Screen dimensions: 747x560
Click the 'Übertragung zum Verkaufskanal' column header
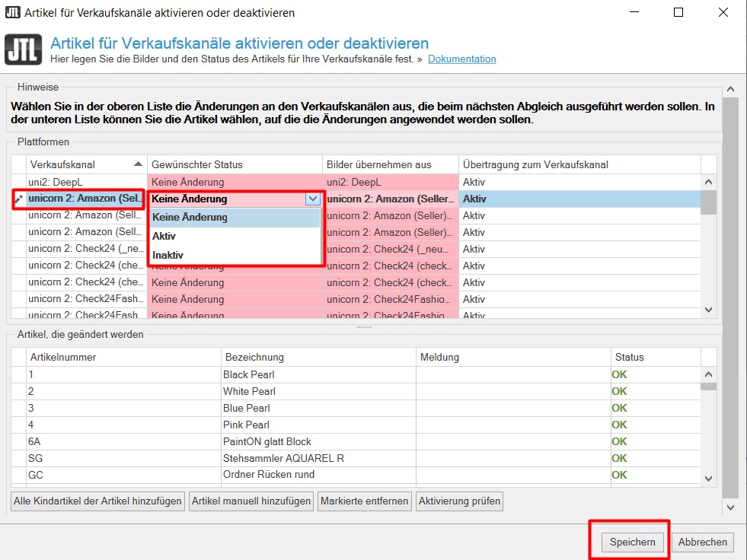(x=579, y=164)
